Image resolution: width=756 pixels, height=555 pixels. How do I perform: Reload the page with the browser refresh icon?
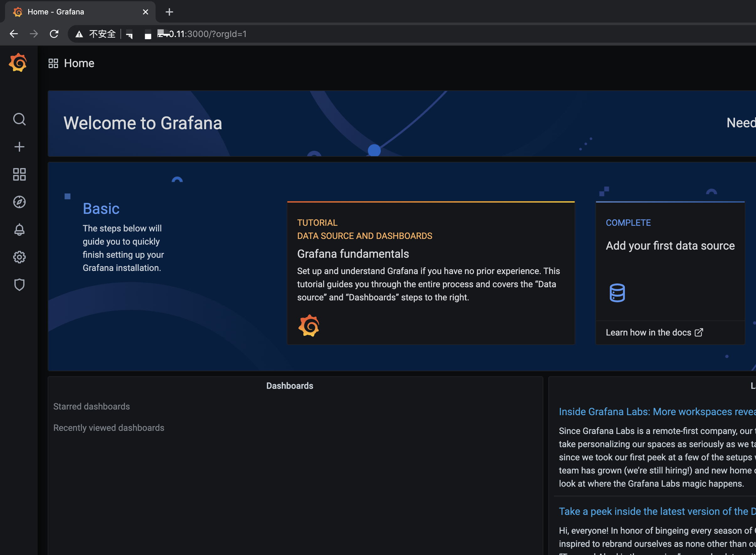pyautogui.click(x=54, y=34)
